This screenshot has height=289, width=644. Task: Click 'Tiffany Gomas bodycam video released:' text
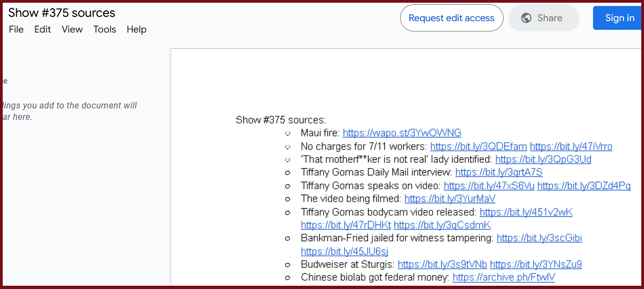pyautogui.click(x=389, y=213)
